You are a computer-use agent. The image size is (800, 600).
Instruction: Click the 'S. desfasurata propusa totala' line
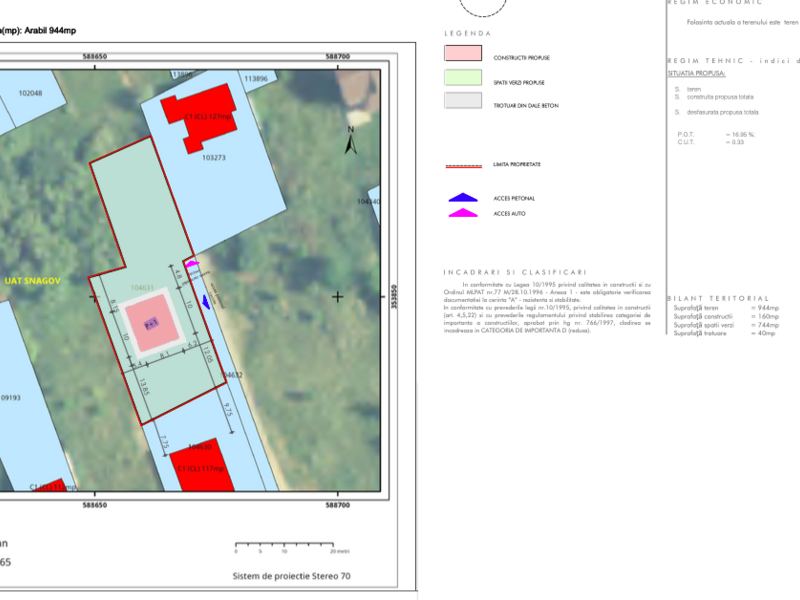(x=716, y=112)
